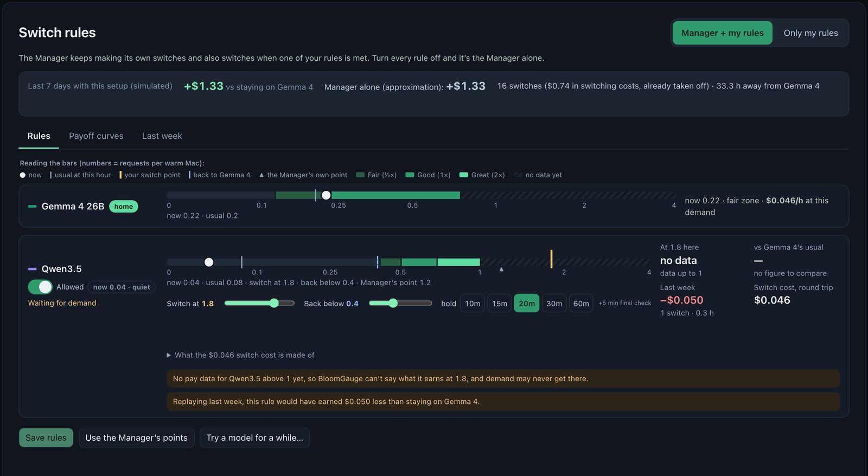This screenshot has width=868, height=476.
Task: Click the "+5 min final check" note
Action: pos(625,303)
